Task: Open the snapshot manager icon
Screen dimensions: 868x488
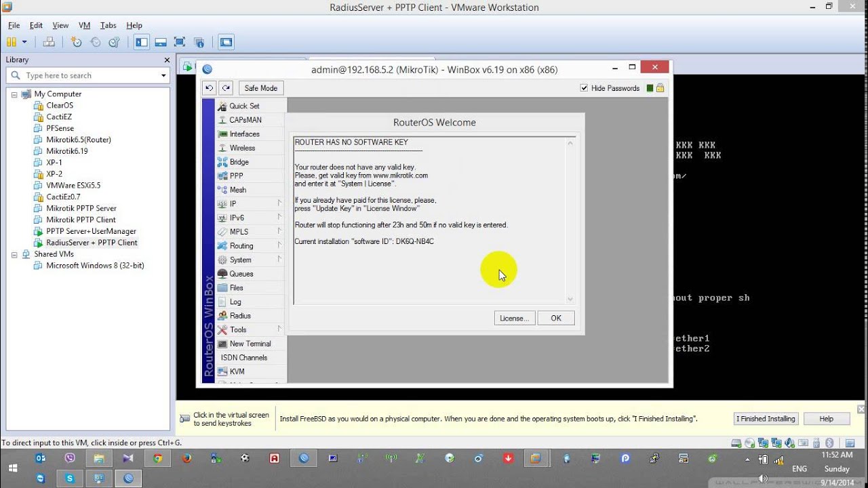Action: (114, 42)
